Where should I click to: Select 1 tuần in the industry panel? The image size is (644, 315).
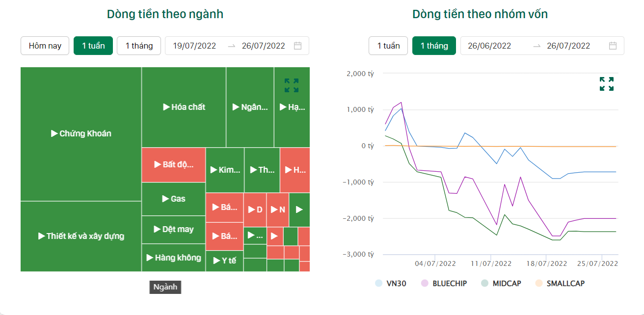coord(93,46)
